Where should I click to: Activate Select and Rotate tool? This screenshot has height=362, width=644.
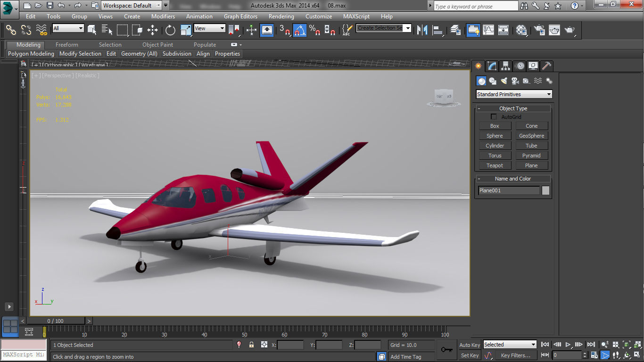pyautogui.click(x=170, y=30)
